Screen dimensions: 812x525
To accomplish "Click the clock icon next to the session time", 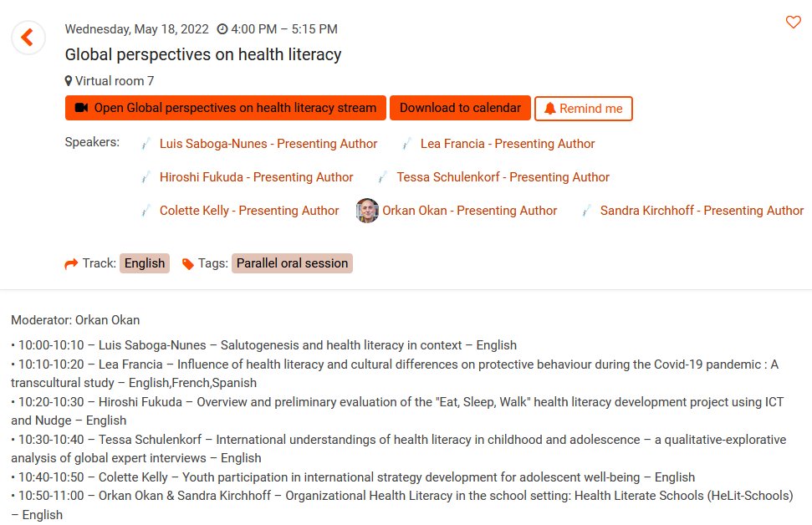I will (x=222, y=28).
